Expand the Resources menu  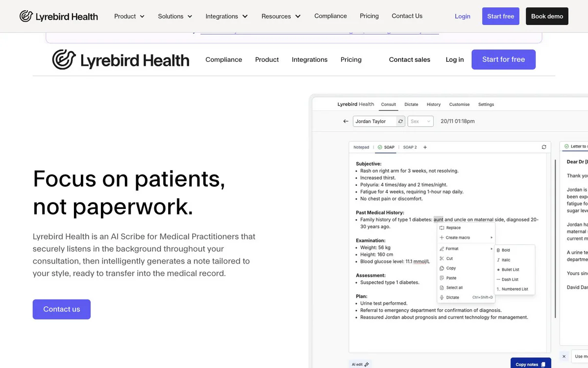point(281,16)
